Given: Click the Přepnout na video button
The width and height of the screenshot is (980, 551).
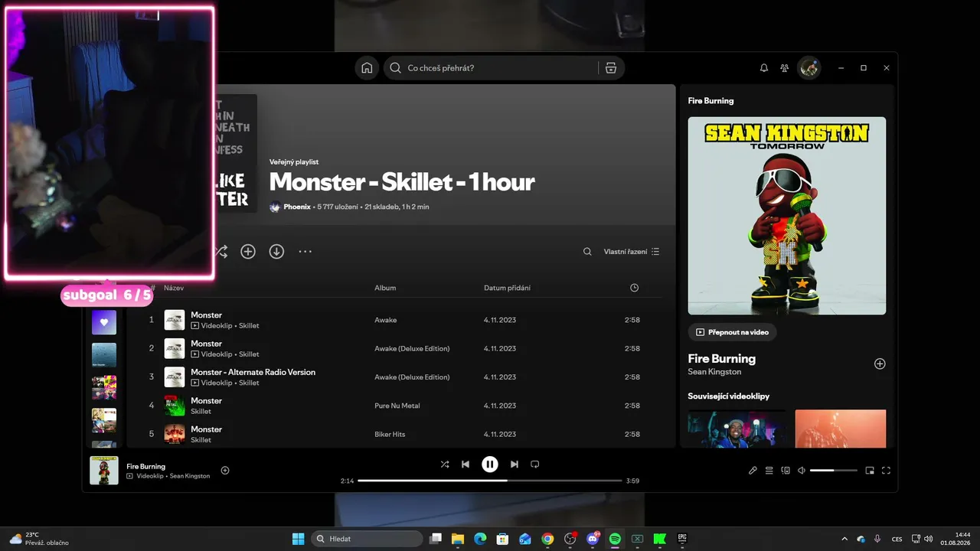Looking at the screenshot, I should (733, 332).
